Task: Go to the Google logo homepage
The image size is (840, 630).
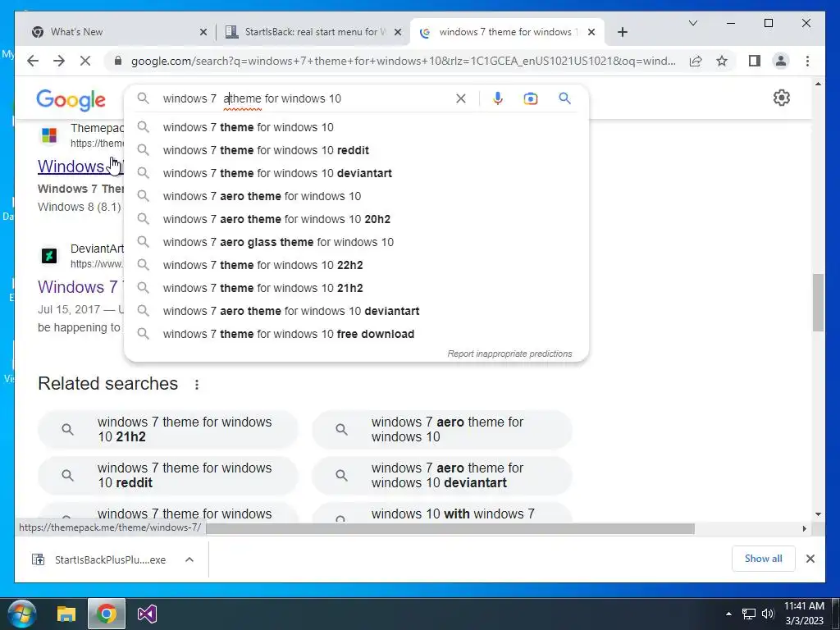Action: click(71, 100)
